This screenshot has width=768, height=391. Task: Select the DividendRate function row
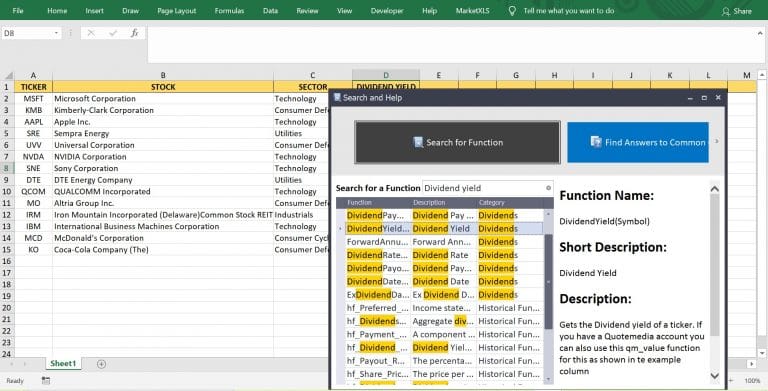point(444,255)
